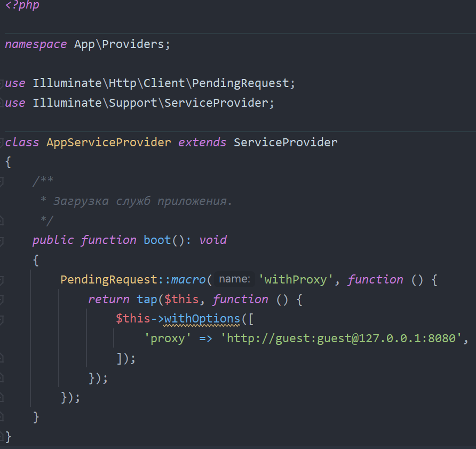Screen dimensions: 476x449
Task: Click the "macro" static method name
Action: (x=188, y=280)
